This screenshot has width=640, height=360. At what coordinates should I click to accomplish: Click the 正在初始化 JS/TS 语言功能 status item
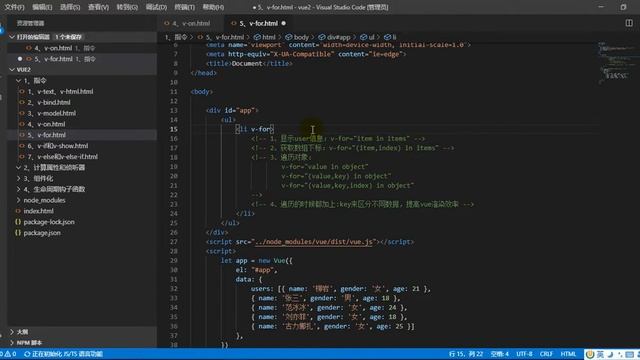[63, 354]
